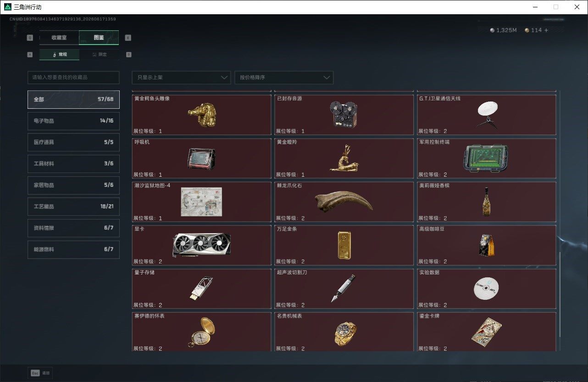588x382 pixels.
Task: Open the 按价格降序 sort dropdown
Action: pyautogui.click(x=284, y=78)
